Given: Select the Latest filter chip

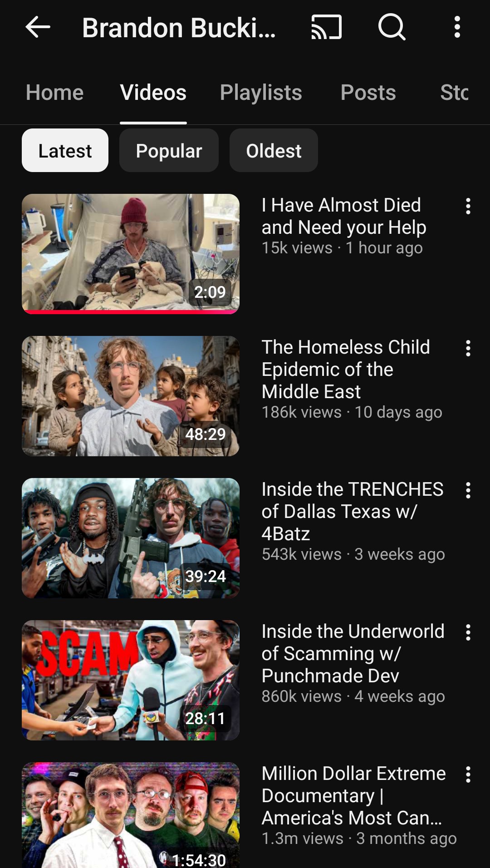Looking at the screenshot, I should (65, 150).
